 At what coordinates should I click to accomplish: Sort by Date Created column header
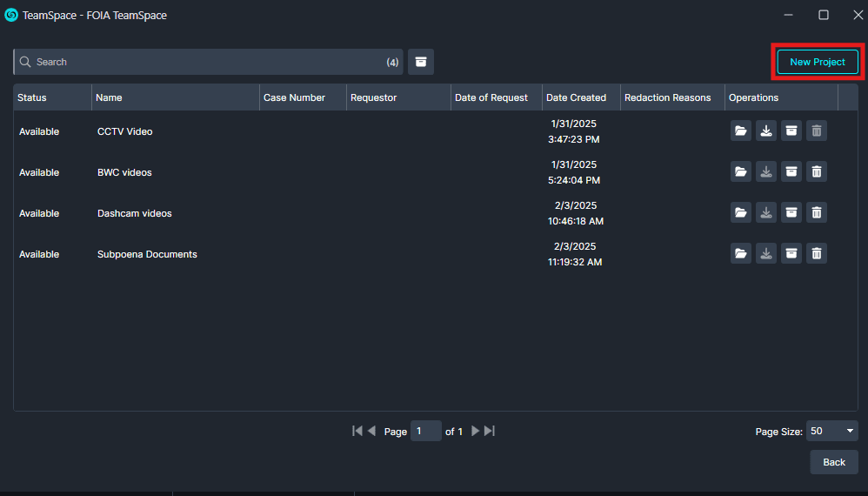[581, 97]
